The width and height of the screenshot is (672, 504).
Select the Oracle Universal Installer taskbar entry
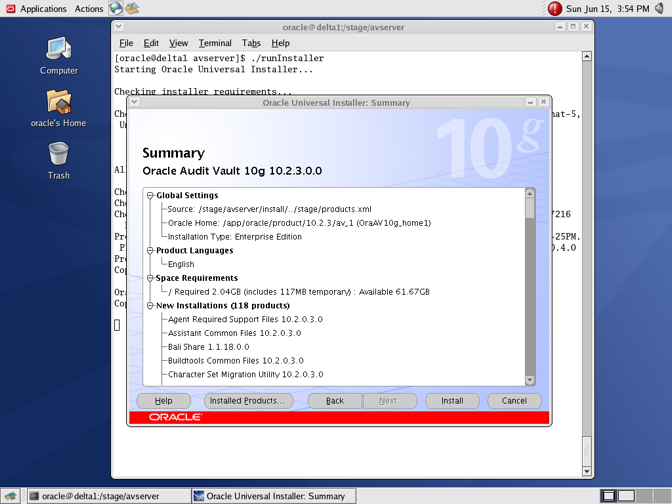pos(274,496)
